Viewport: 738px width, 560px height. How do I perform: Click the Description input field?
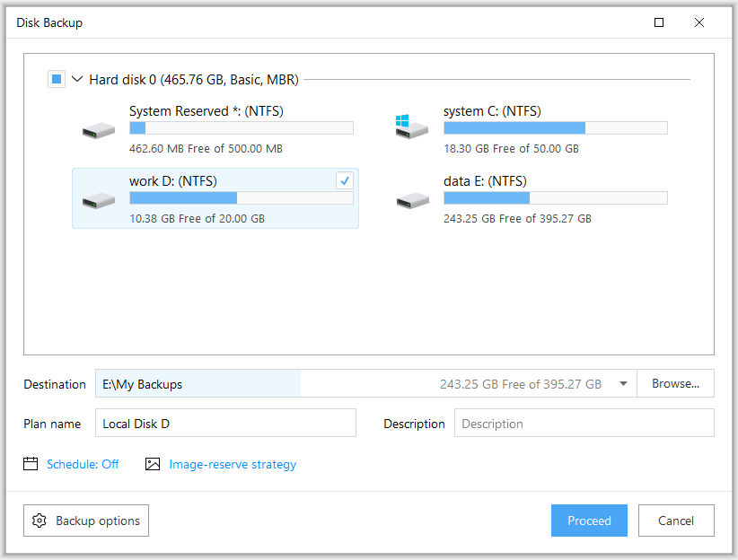[584, 423]
